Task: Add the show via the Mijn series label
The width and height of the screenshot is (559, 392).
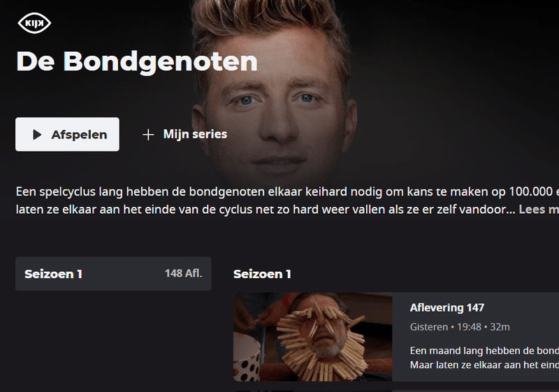Action: (195, 134)
